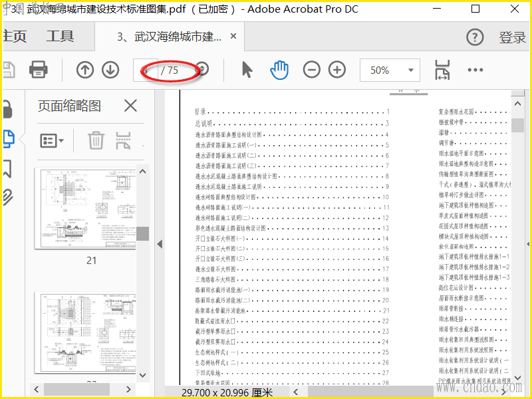Select the 武汉海绵城市建 document tab
The height and width of the screenshot is (399, 532).
[169, 37]
